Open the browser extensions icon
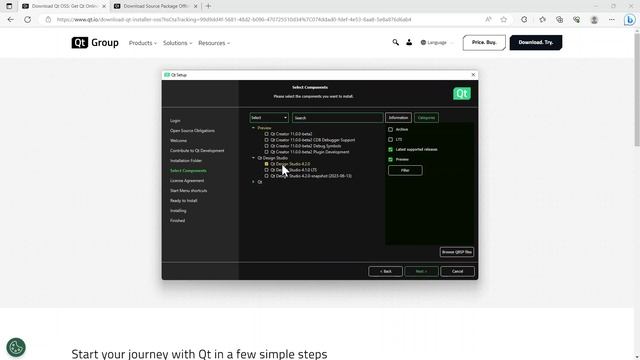The height and width of the screenshot is (360, 640). tap(524, 19)
